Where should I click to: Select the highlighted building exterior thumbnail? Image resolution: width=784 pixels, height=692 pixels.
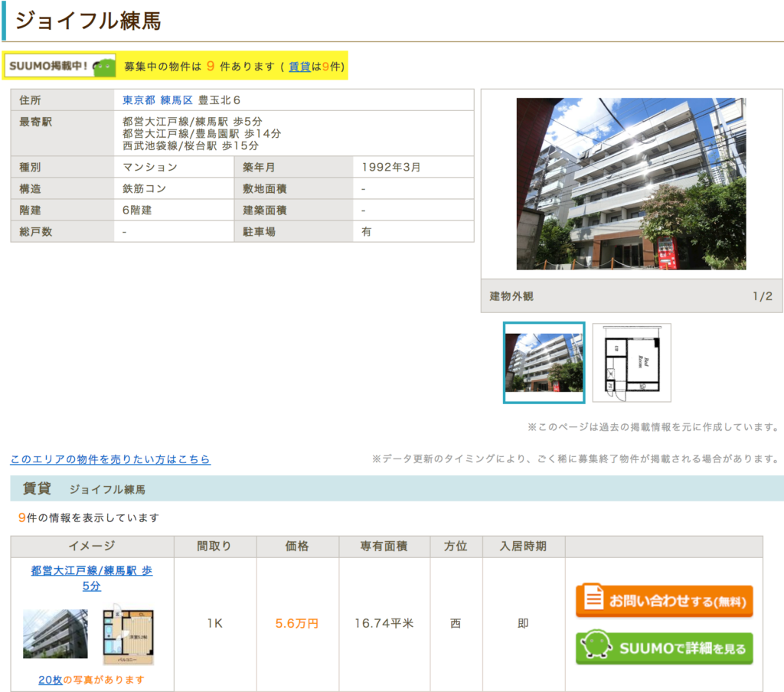pyautogui.click(x=544, y=362)
